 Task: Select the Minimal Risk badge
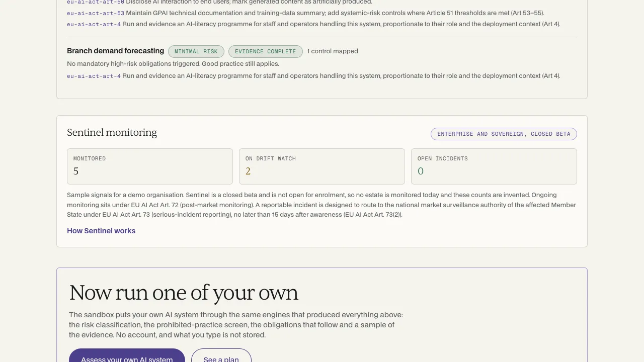196,51
